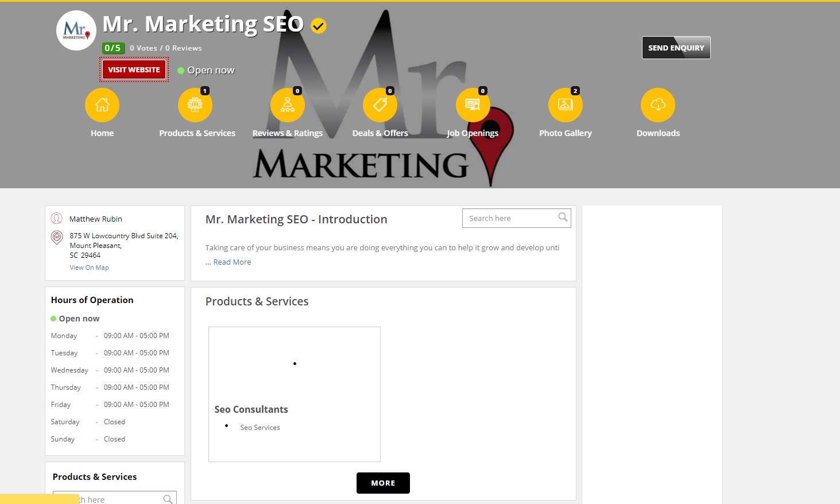The width and height of the screenshot is (840, 504).
Task: Click the SEND ENQUIRY button
Action: click(x=676, y=48)
